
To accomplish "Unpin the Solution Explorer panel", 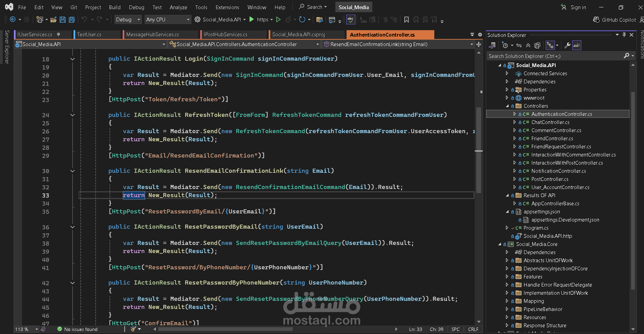I will click(624, 35).
